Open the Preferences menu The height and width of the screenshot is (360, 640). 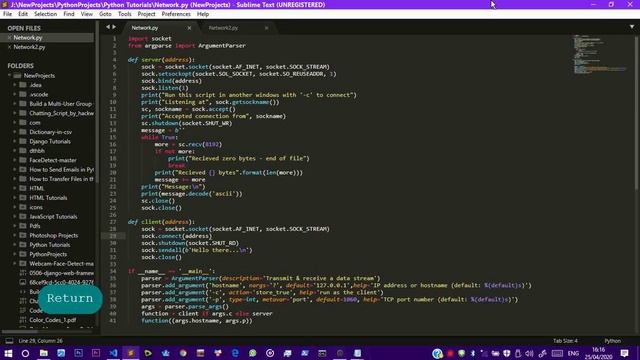tap(176, 14)
